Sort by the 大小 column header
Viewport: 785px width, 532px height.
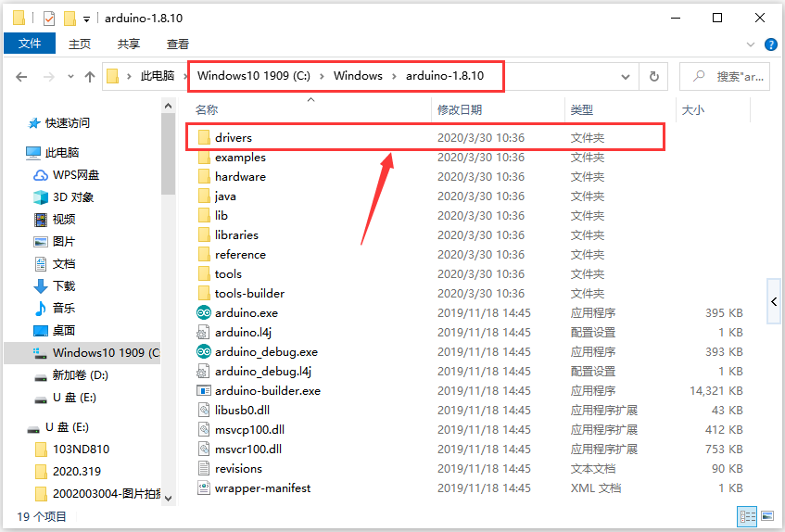pyautogui.click(x=693, y=109)
